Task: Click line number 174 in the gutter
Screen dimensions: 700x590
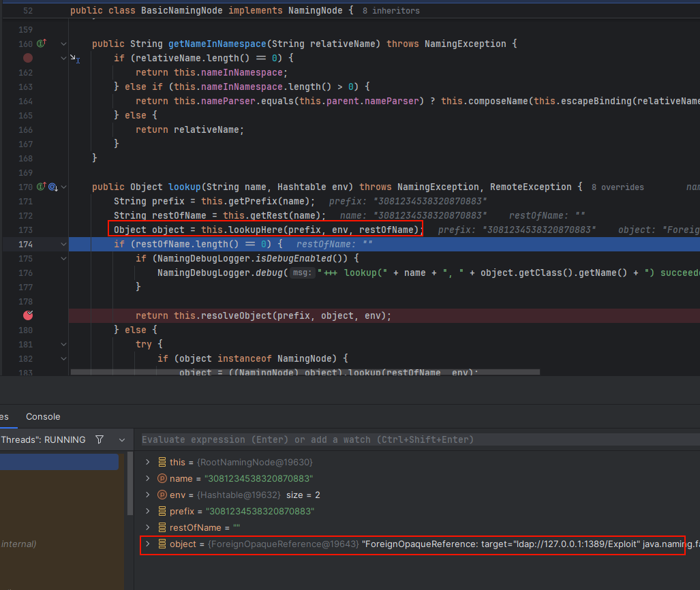Action: 25,244
